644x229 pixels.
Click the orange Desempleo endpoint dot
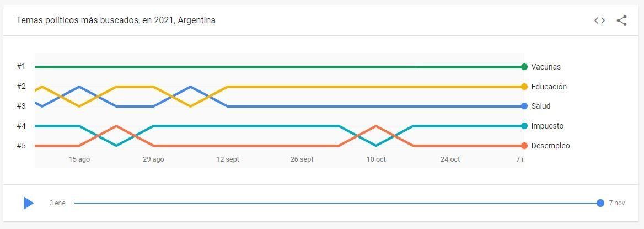pos(524,146)
